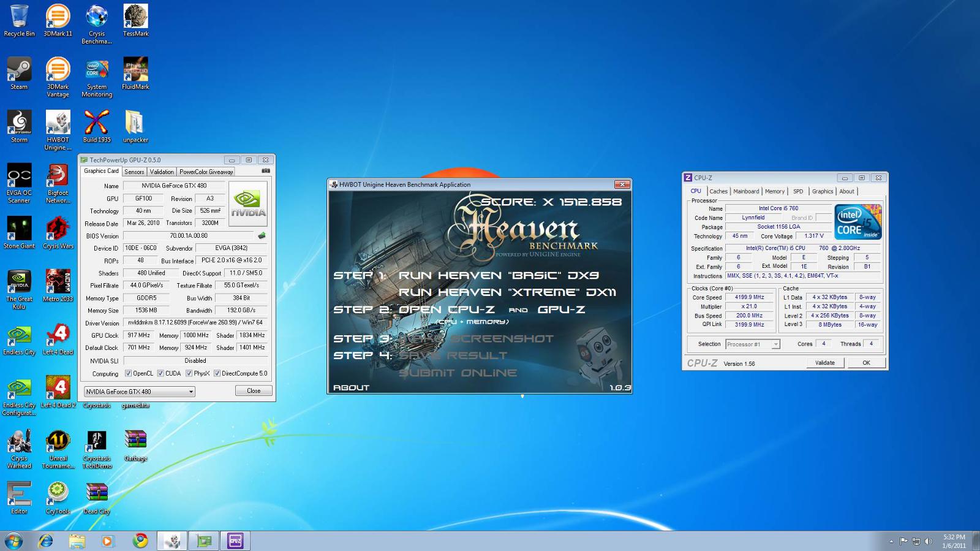980x551 pixels.
Task: Open CPU-Z Memory tab
Action: (x=775, y=191)
